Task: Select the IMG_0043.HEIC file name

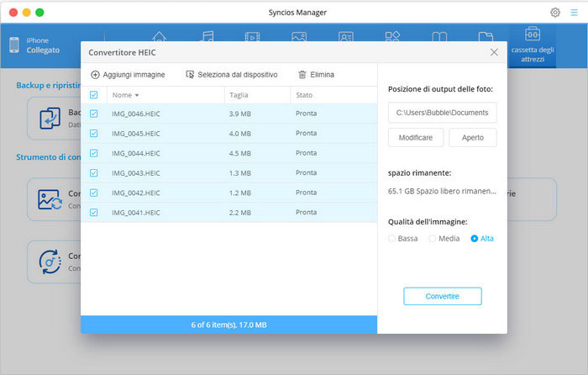Action: coord(136,173)
